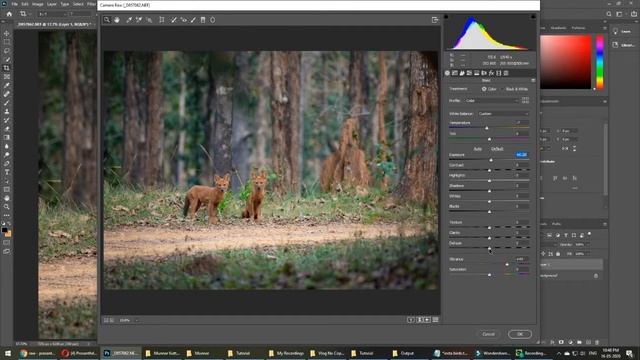Open the File menu in Photoshop

point(15,4)
